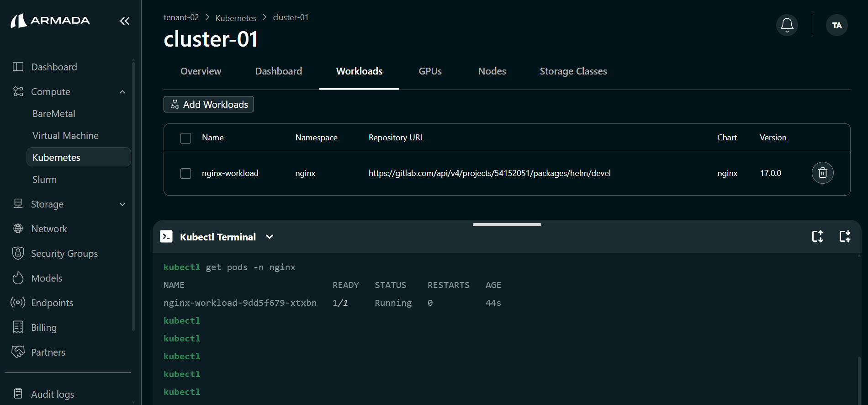Open Audit logs in the sidebar

click(x=53, y=394)
